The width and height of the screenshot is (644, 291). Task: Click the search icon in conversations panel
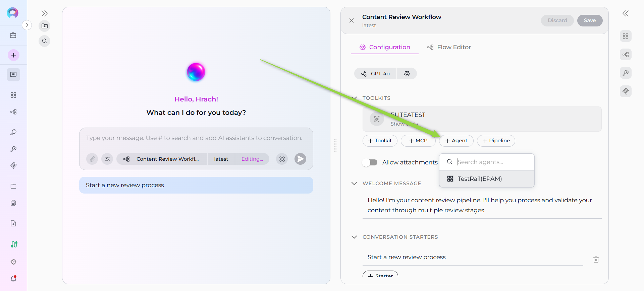pyautogui.click(x=45, y=41)
